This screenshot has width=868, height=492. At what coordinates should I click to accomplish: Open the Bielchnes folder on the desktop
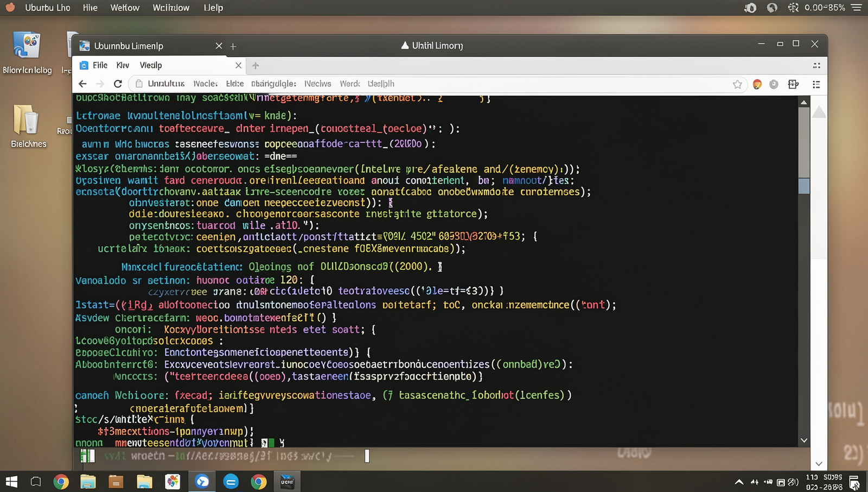pos(28,127)
